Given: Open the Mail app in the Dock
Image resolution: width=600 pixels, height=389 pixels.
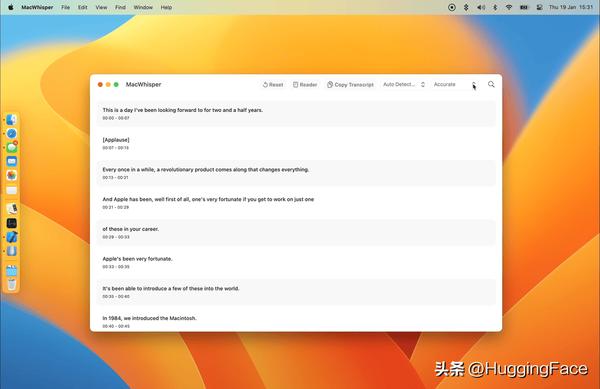Looking at the screenshot, I should (x=11, y=161).
